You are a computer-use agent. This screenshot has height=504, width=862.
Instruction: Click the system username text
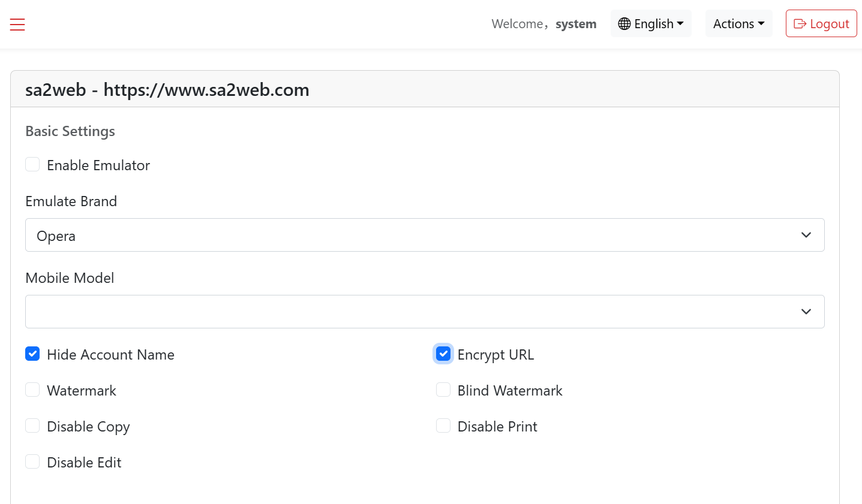pyautogui.click(x=576, y=24)
